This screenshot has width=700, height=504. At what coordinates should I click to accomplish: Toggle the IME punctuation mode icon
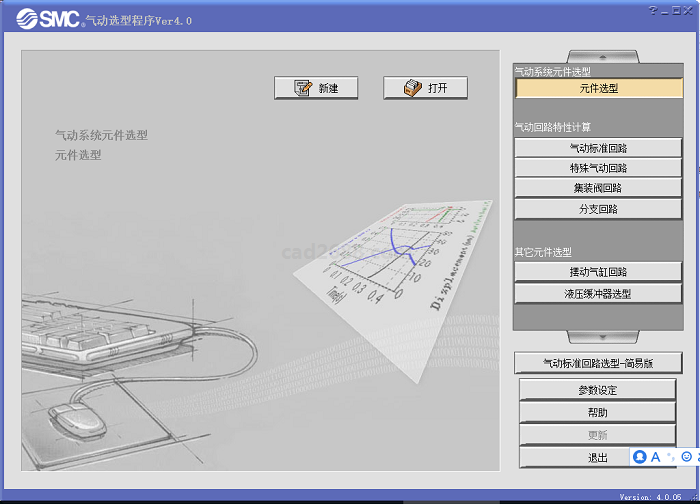671,456
